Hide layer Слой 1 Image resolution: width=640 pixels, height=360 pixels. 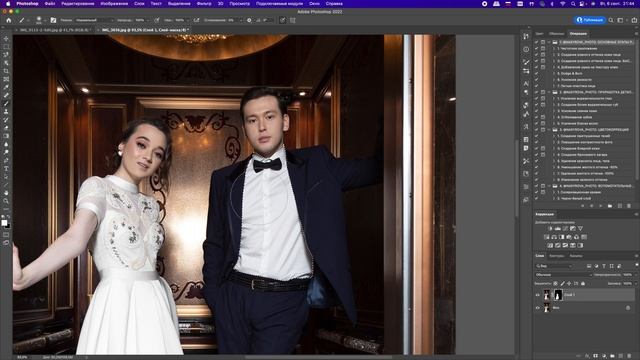[x=538, y=295]
